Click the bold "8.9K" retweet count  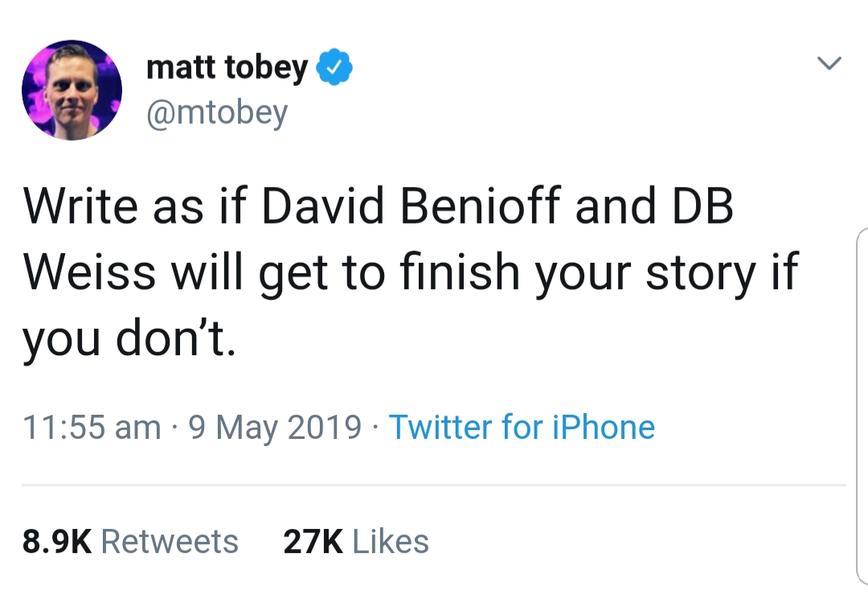tap(57, 542)
